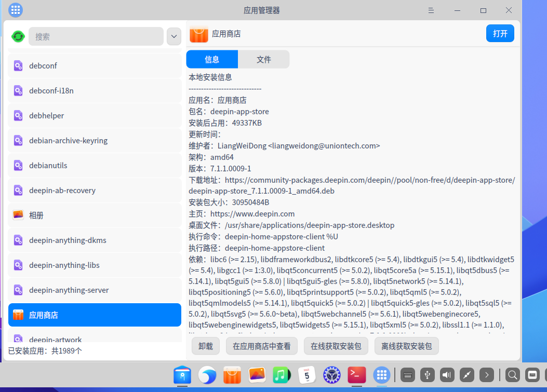Click the app manager grid dock icon

(x=382, y=375)
